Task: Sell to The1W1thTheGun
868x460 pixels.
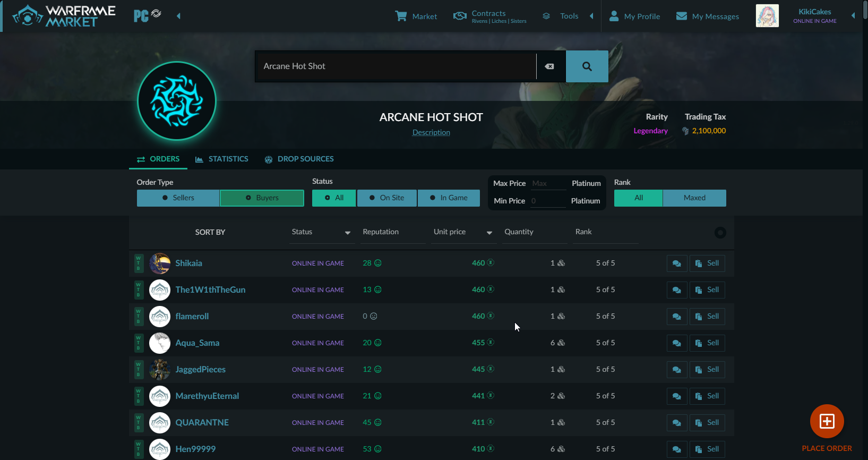Action: point(707,290)
